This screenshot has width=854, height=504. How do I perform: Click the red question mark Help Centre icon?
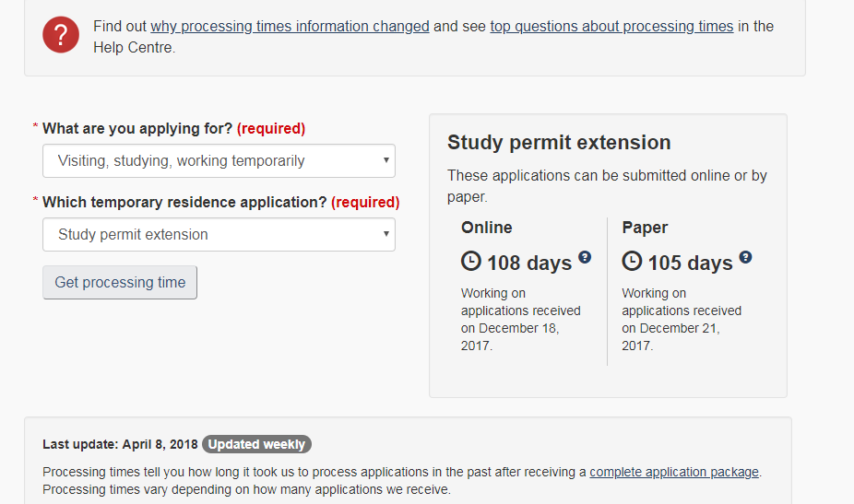[x=61, y=35]
